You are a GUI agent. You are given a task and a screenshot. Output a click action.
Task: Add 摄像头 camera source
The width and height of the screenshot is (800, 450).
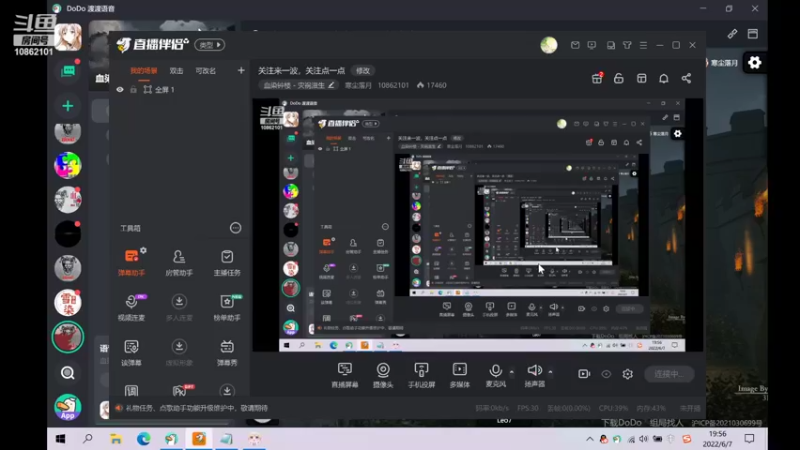tap(383, 375)
